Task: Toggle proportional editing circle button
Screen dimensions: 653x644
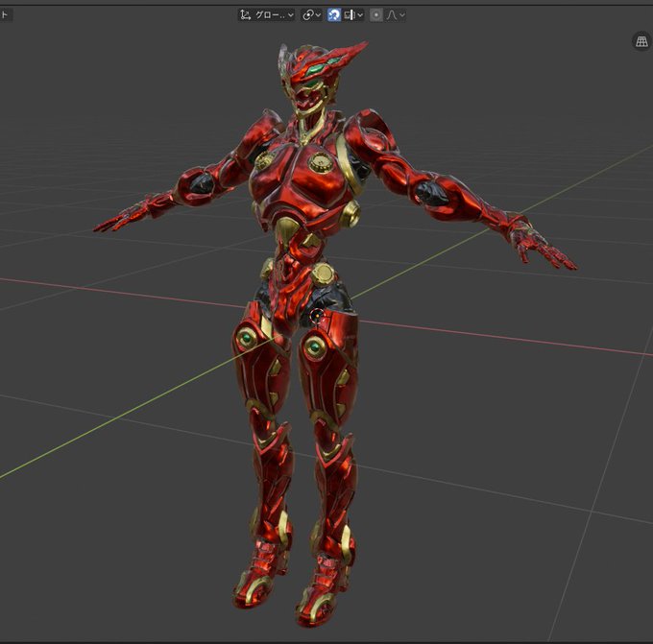Action: tap(376, 15)
